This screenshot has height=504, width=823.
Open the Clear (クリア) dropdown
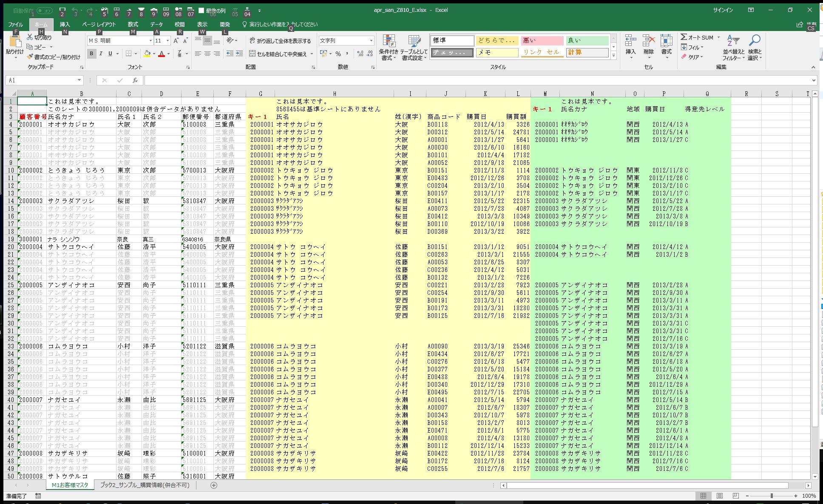pyautogui.click(x=692, y=57)
